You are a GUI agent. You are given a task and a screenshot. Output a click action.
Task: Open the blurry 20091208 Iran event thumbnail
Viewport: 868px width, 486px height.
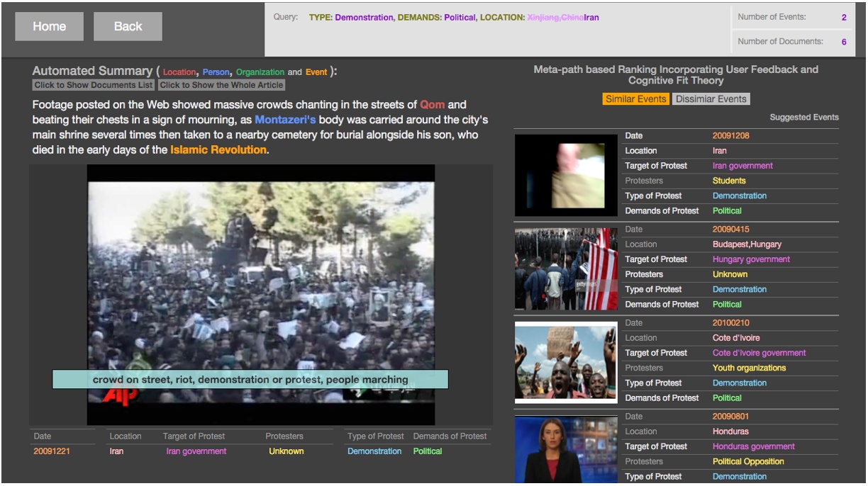[x=566, y=174]
